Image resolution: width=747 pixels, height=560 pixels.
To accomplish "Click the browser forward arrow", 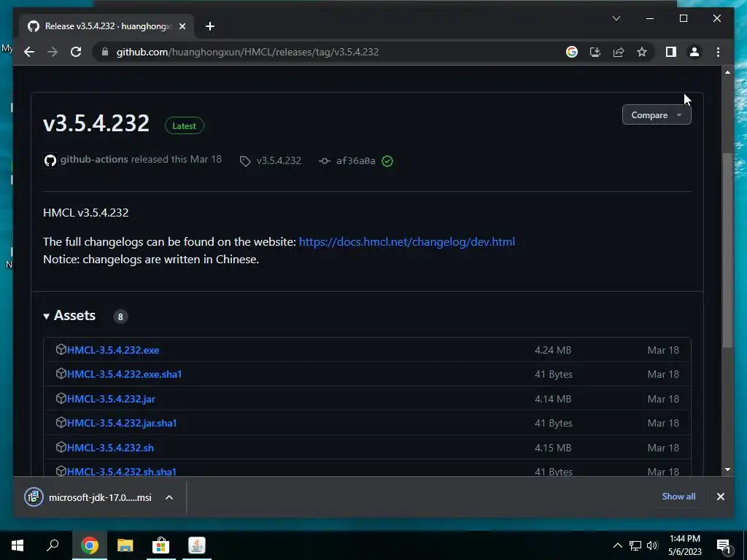I will (53, 52).
